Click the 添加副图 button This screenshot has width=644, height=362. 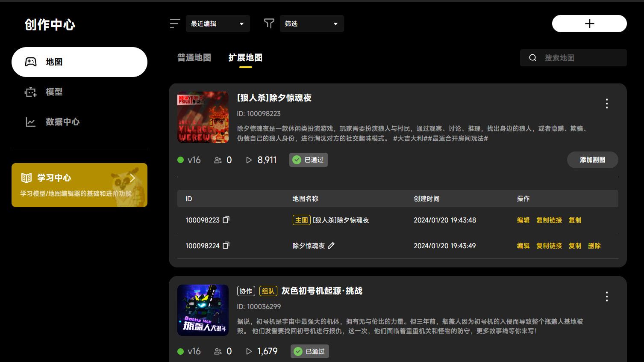pos(592,160)
